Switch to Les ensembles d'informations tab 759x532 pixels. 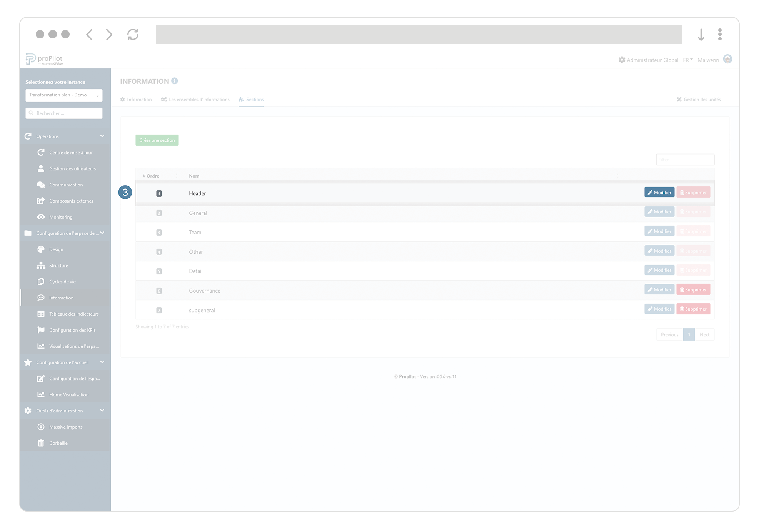coord(195,100)
